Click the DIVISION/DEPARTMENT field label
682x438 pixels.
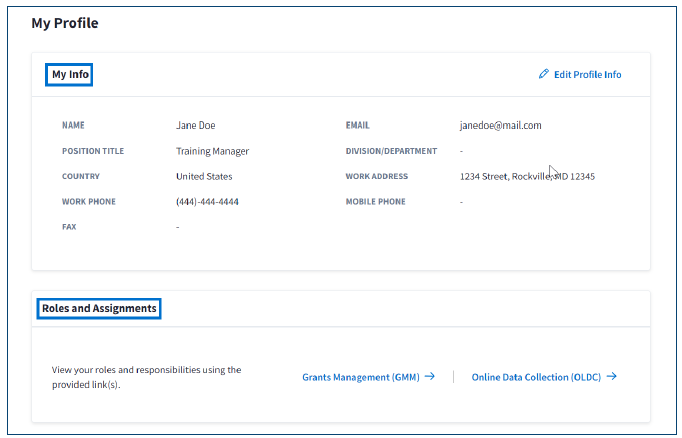point(391,151)
